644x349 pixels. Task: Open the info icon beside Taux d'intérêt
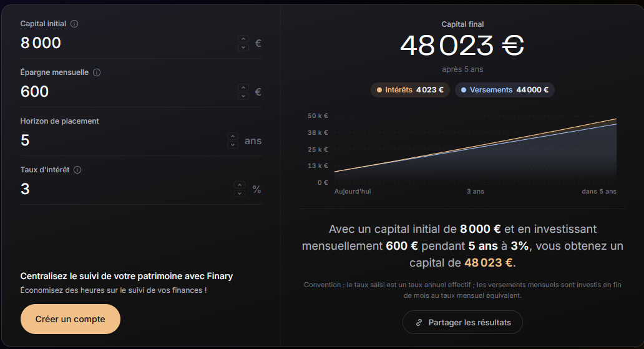click(77, 170)
